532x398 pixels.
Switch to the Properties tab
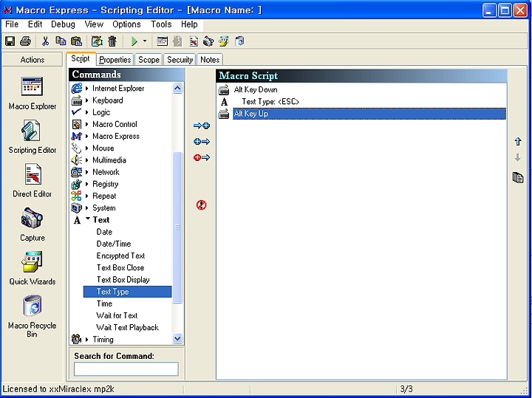point(115,60)
